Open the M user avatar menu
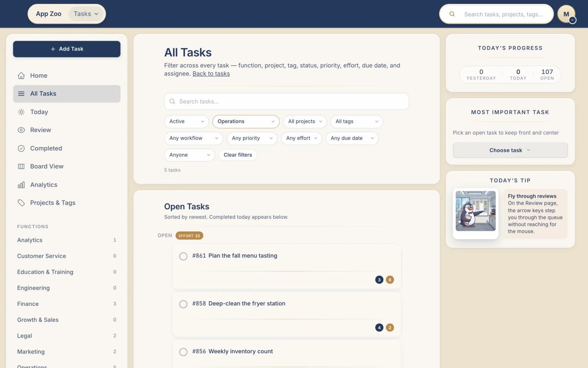The image size is (588, 368). pos(566,14)
